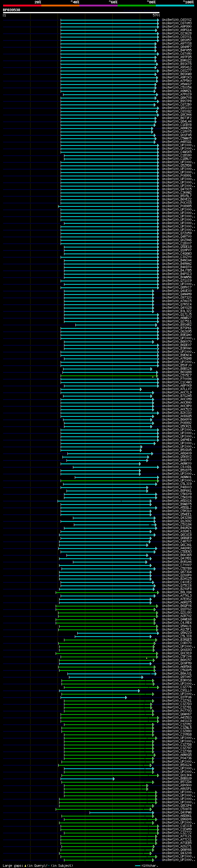This screenshot has width=197, height=868.
Task: Click label UniRef100_Q84MP7
Action: pyautogui.click(x=177, y=47)
